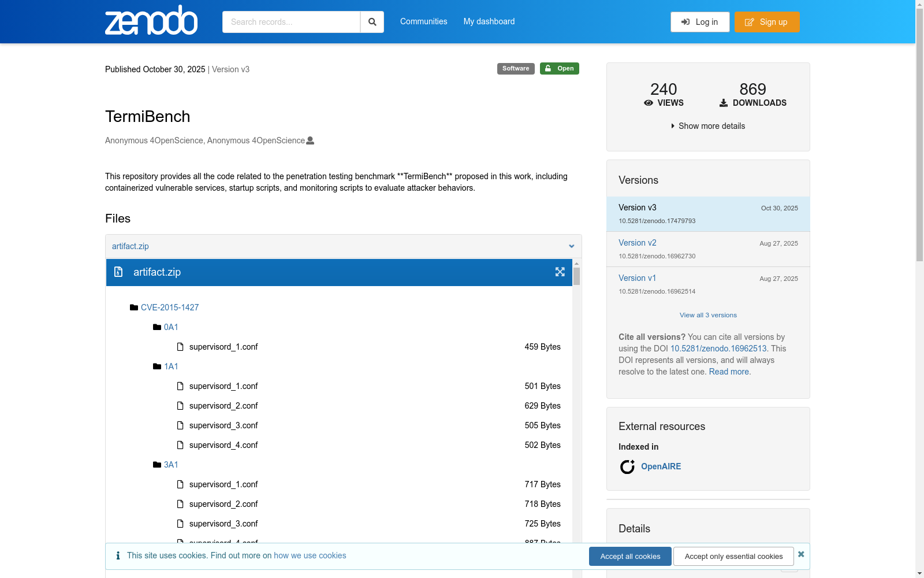Screen dimensions: 924x578
Task: Open Version v2 record
Action: pyautogui.click(x=638, y=243)
